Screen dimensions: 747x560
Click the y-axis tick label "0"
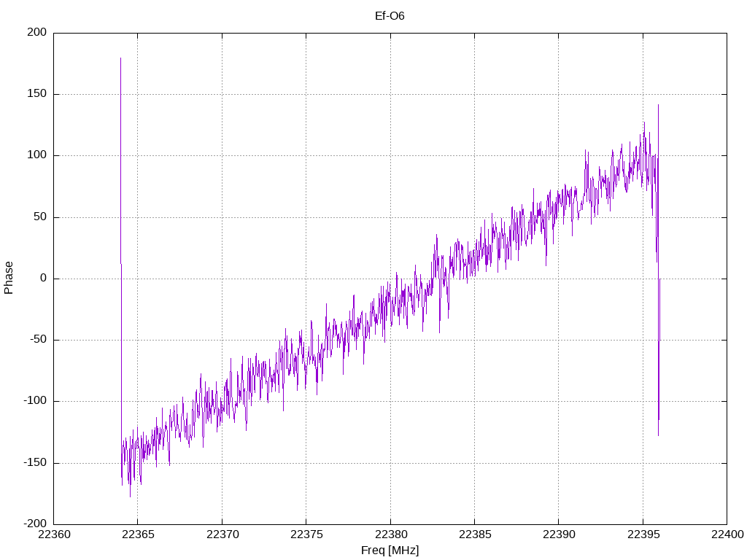coord(44,278)
